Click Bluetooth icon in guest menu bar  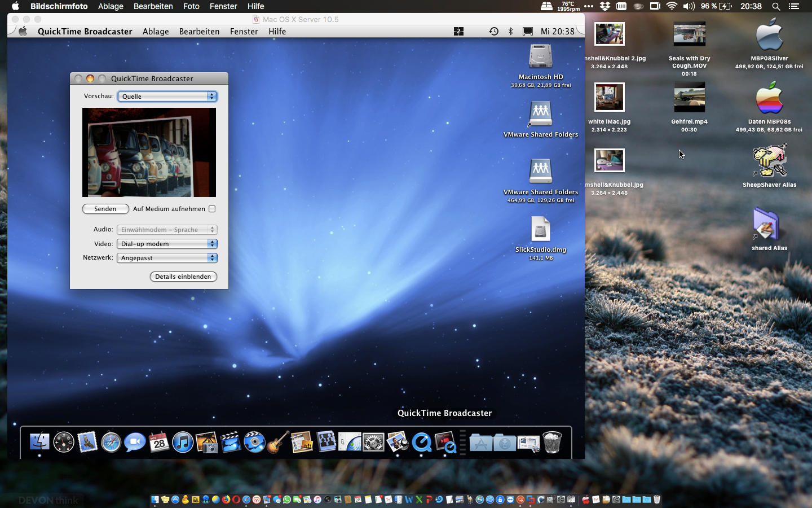(510, 32)
